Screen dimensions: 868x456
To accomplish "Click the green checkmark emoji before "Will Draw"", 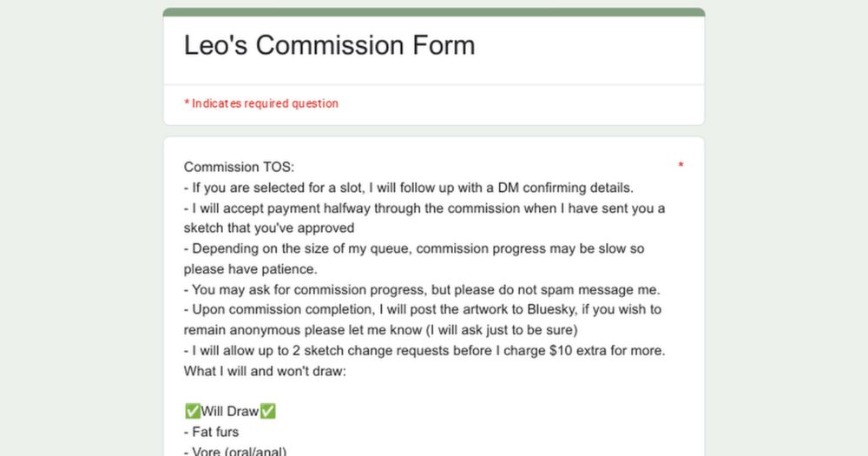I will point(192,411).
